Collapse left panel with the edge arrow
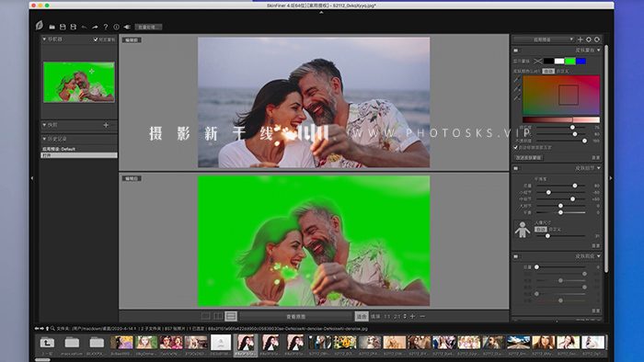This screenshot has width=644, height=362. tap(32, 178)
